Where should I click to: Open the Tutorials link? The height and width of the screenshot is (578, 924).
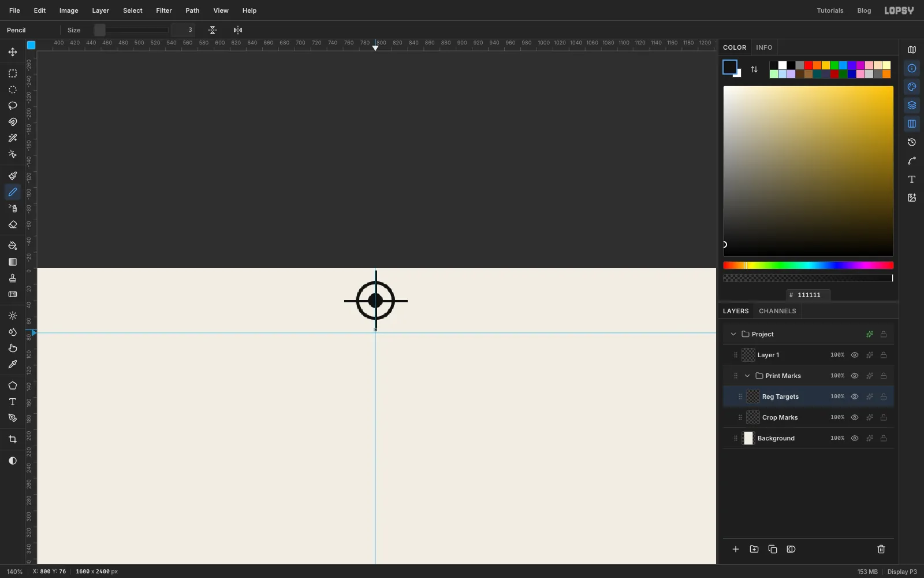click(x=830, y=10)
